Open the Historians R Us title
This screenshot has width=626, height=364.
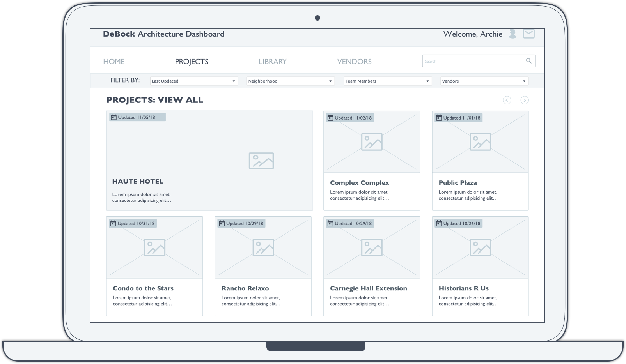point(464,288)
